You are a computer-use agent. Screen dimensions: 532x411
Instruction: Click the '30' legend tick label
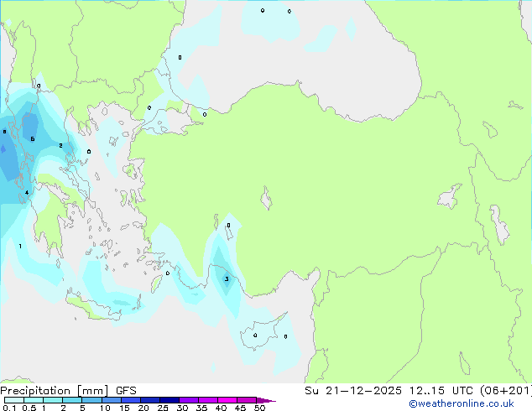pyautogui.click(x=182, y=408)
